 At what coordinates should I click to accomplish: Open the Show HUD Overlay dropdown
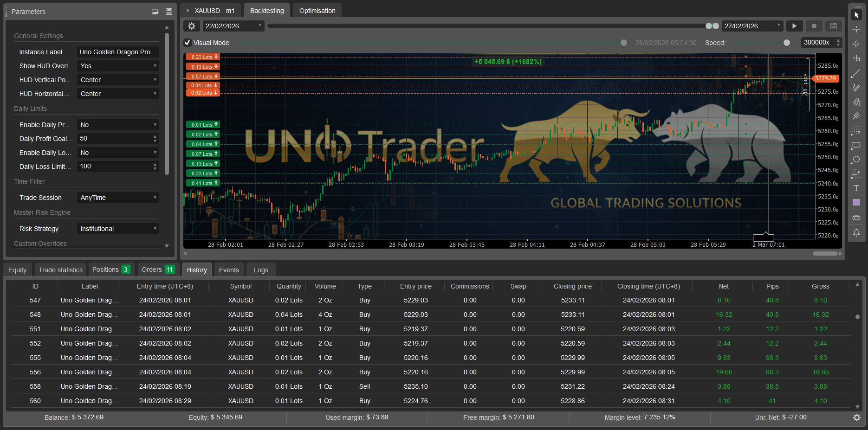point(118,66)
